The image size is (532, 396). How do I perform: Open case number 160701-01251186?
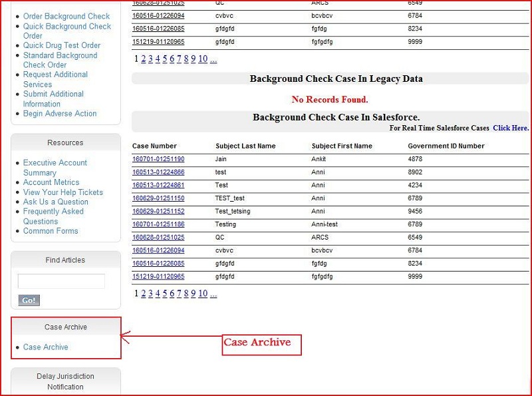coord(158,224)
